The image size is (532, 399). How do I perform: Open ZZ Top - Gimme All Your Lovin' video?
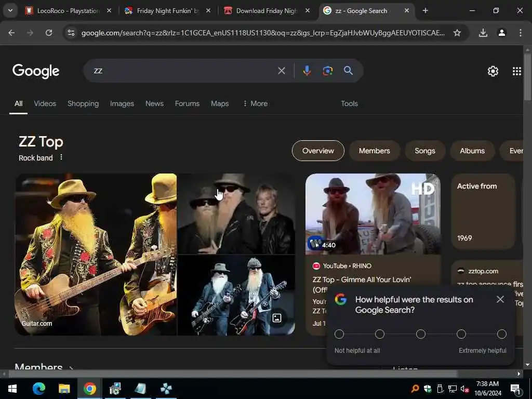pyautogui.click(x=362, y=280)
